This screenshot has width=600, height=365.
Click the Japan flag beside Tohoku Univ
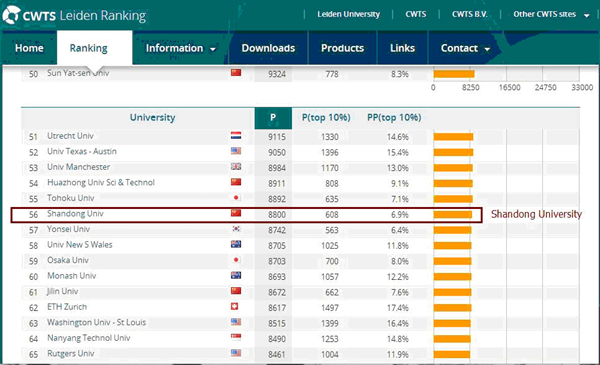click(236, 197)
